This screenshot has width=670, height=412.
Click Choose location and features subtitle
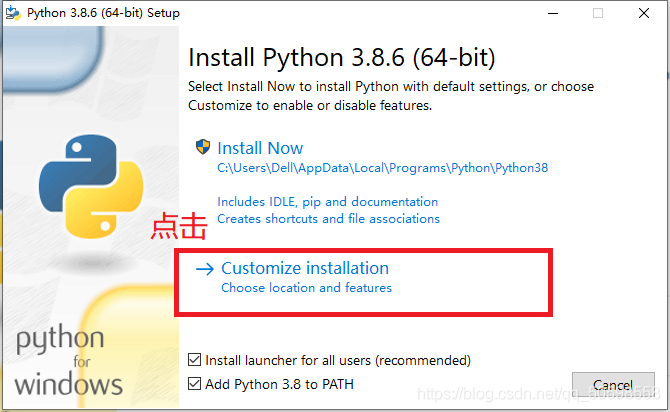pos(306,288)
